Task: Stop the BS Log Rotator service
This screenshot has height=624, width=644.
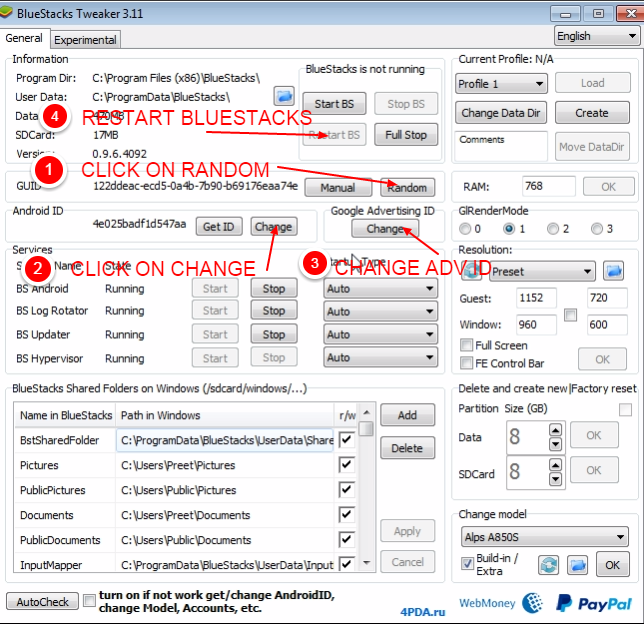Action: (274, 311)
